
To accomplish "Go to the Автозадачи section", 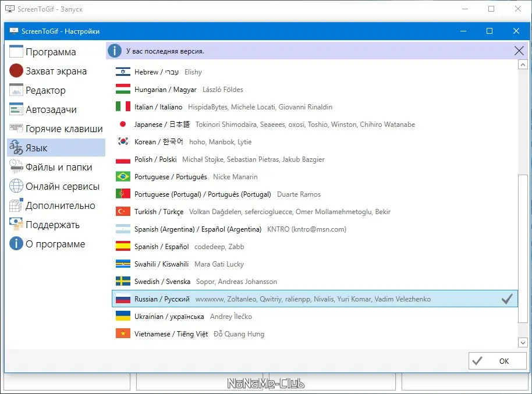I will coord(56,109).
